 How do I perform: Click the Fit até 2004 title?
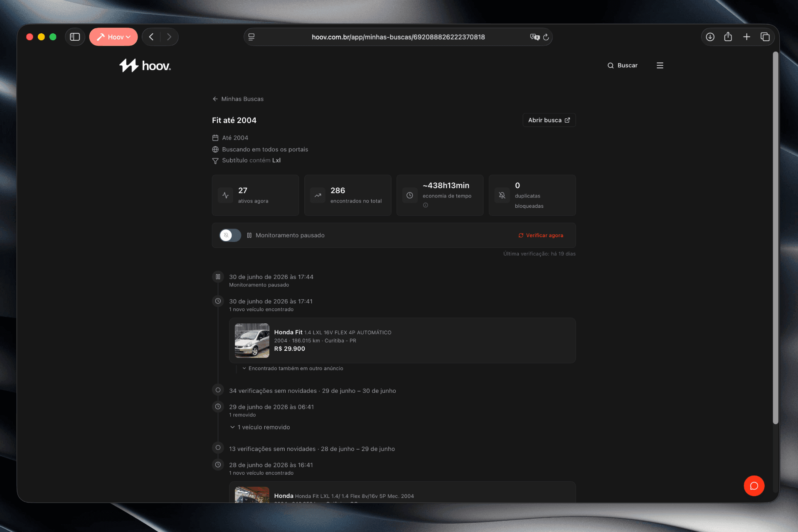[x=234, y=121]
